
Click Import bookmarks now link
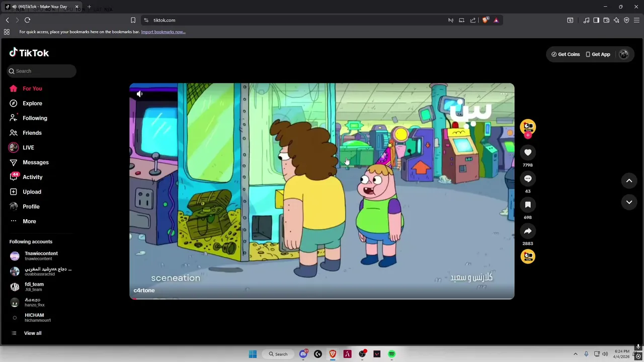[x=163, y=32]
